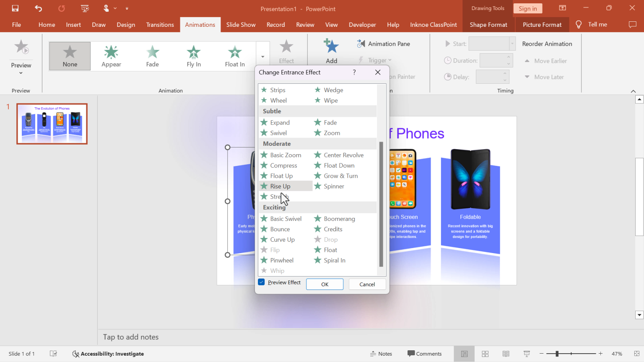Click the Sign in button
644x362 pixels.
coord(527,8)
